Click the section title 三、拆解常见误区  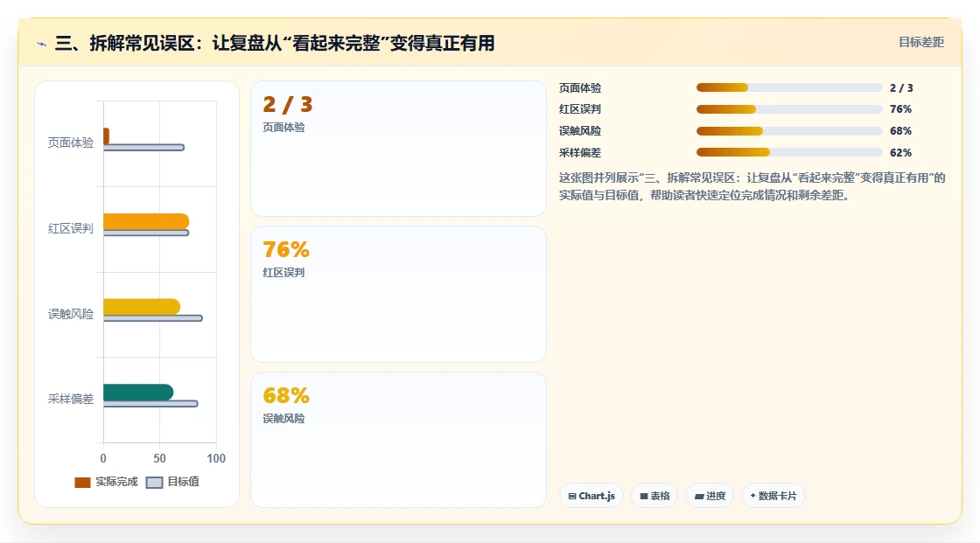(x=275, y=43)
